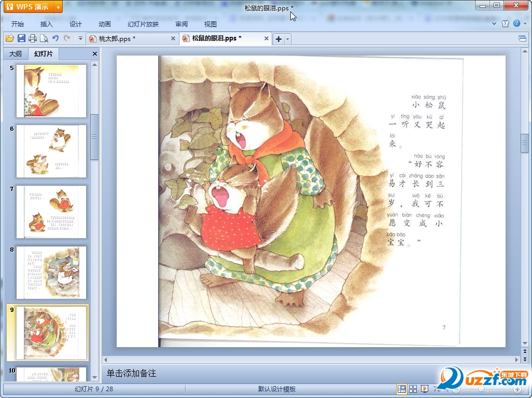
Task: Click the Save floppy disk icon
Action: pyautogui.click(x=21, y=38)
